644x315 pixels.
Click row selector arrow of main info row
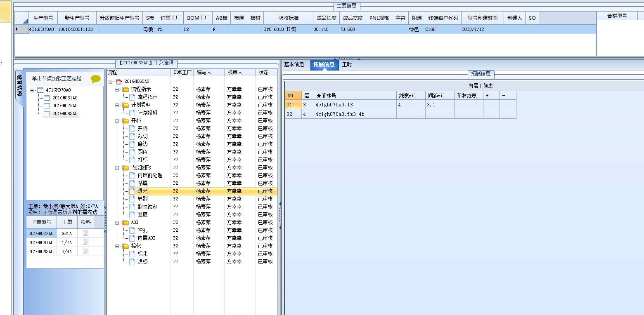pos(17,29)
